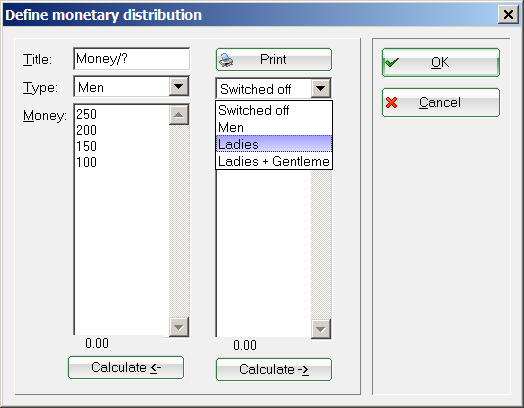Select Ladies + Gentlemen list entry
This screenshot has width=524, height=408.
click(x=274, y=161)
